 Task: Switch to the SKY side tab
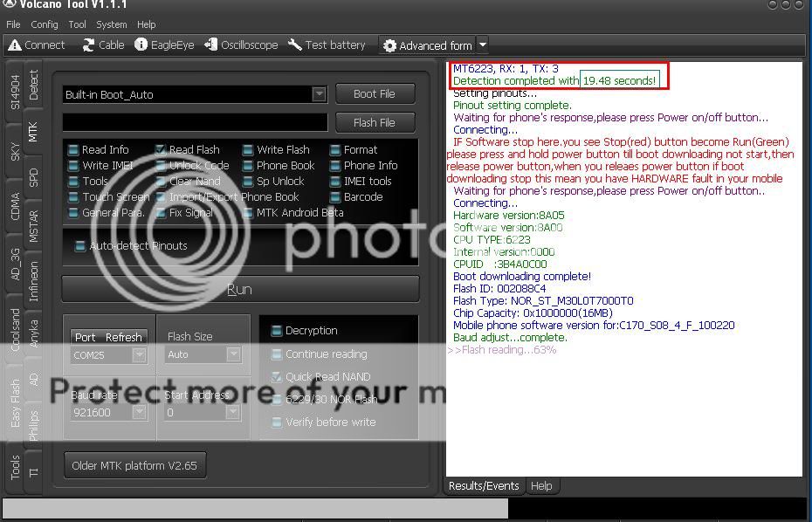click(x=15, y=151)
